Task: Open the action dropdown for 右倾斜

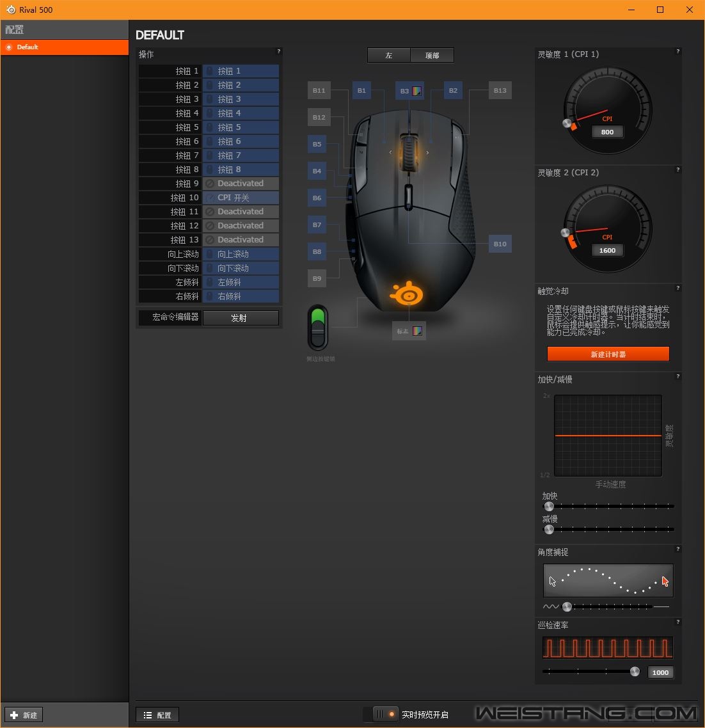Action: point(241,296)
